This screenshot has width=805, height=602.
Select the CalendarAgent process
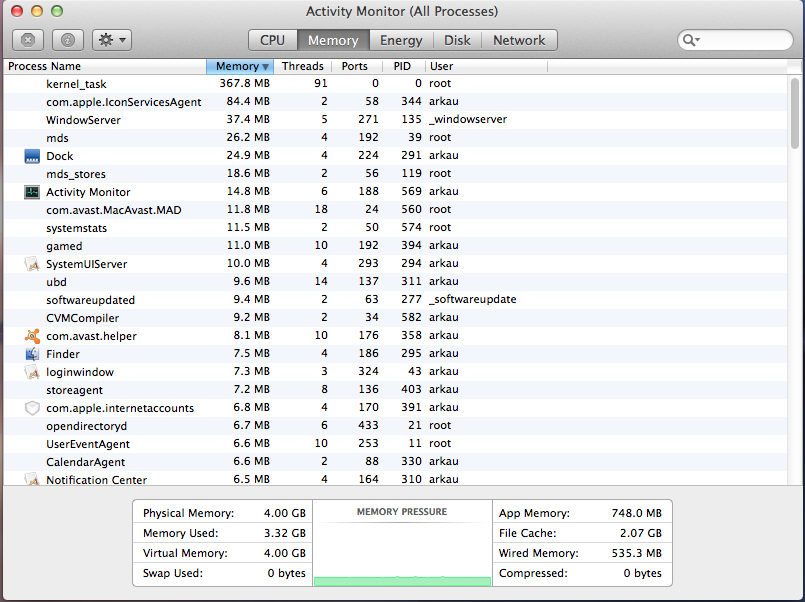[395, 462]
